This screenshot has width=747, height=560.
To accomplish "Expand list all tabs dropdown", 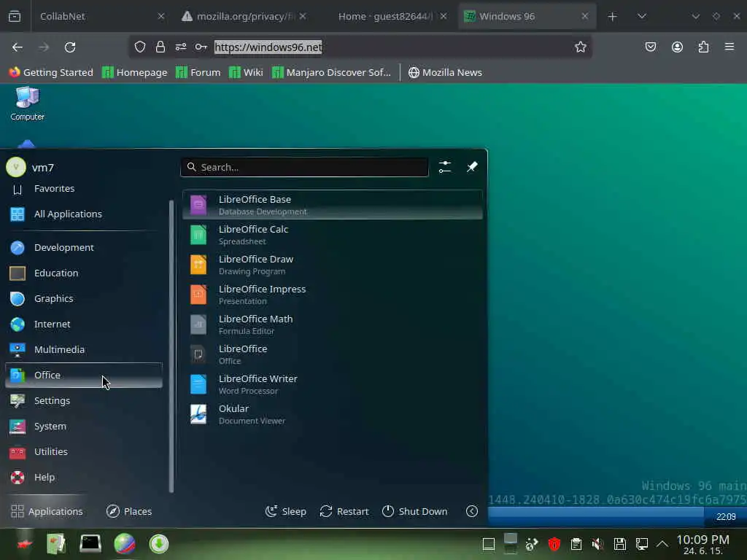I will 642,17.
